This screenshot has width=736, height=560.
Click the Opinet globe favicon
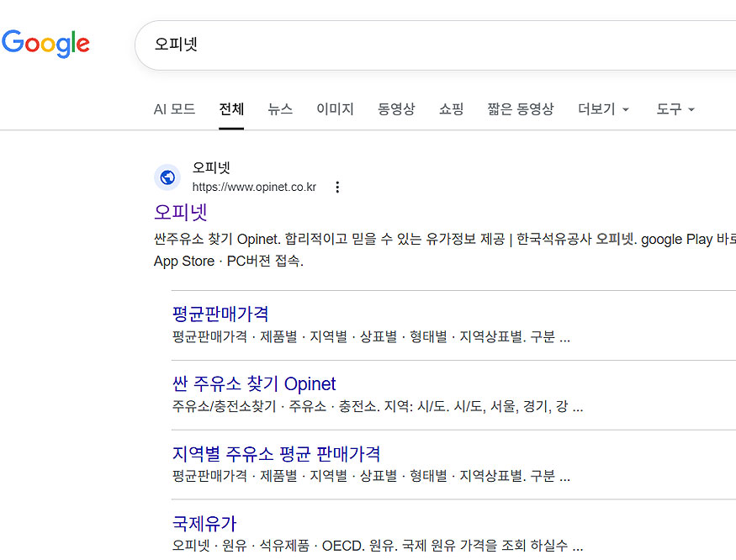(x=167, y=177)
